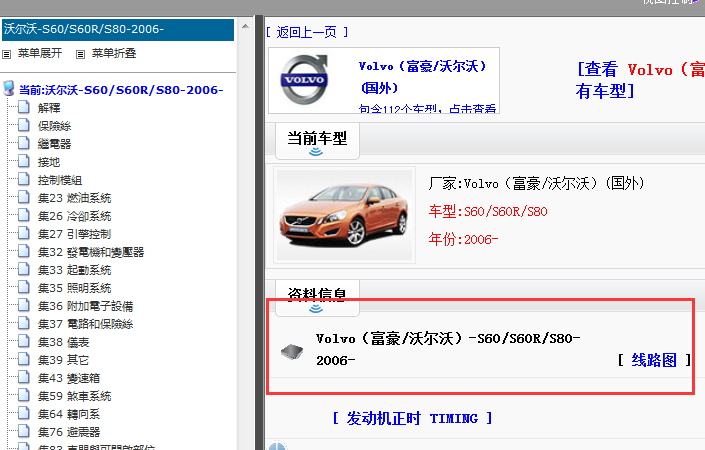Open 集59 煞車系統 tree item
This screenshot has height=450, width=705.
tap(75, 396)
